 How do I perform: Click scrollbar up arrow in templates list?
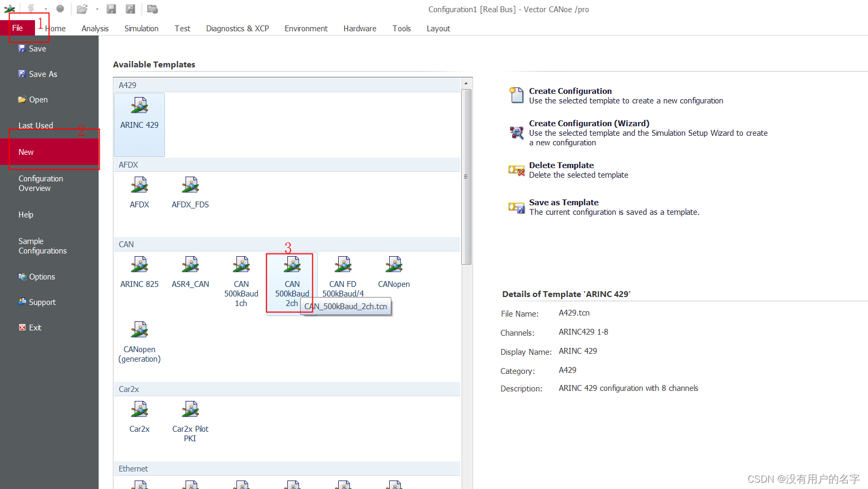coord(467,83)
